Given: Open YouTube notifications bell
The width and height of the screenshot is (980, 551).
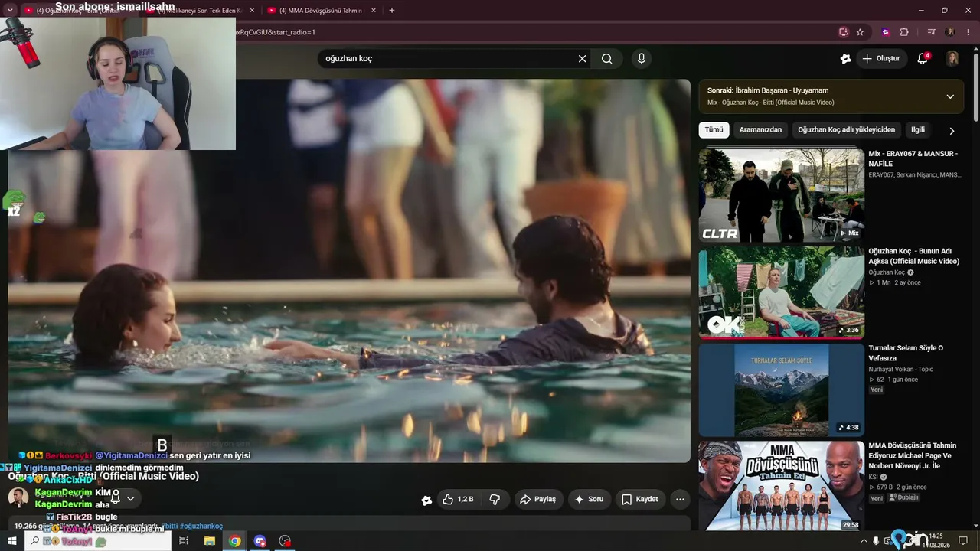Looking at the screenshot, I should 923,58.
